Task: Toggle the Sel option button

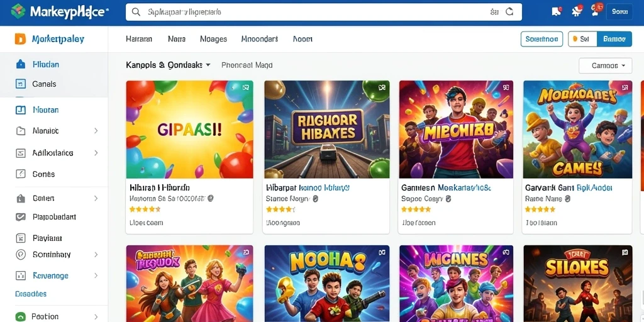Action: point(582,39)
